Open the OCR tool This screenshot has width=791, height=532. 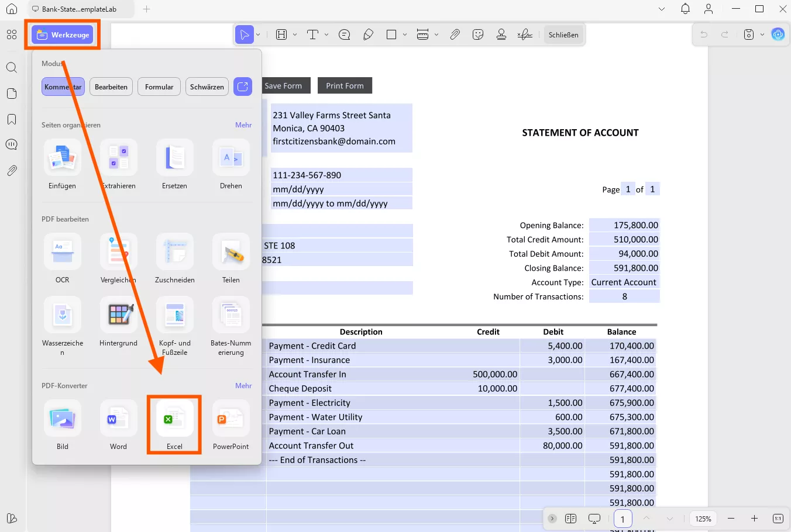(62, 257)
